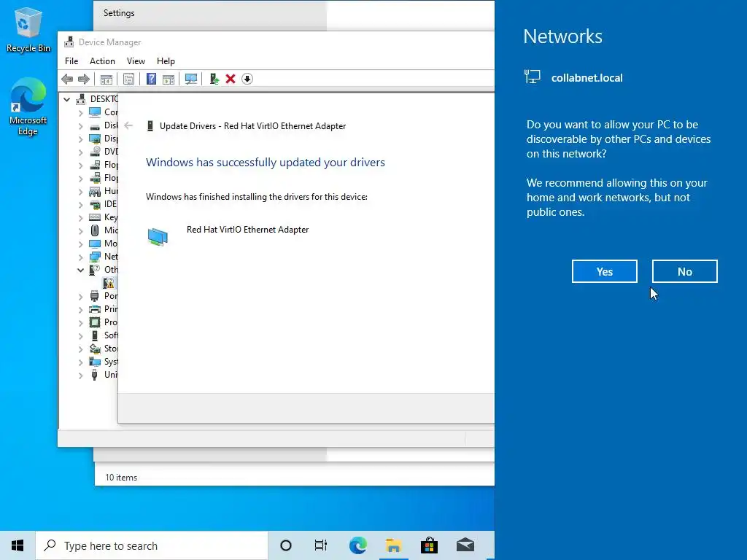Open the Microsoft Edge desktop shortcut
This screenshot has width=747, height=560.
tap(28, 106)
